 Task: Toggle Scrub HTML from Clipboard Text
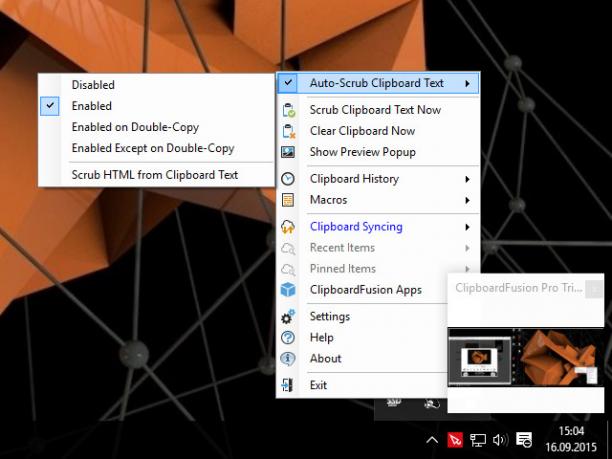(x=157, y=174)
